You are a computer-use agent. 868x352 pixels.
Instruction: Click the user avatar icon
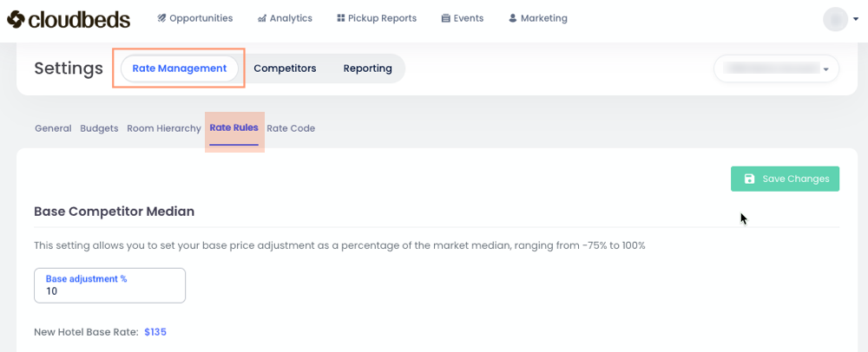(835, 19)
